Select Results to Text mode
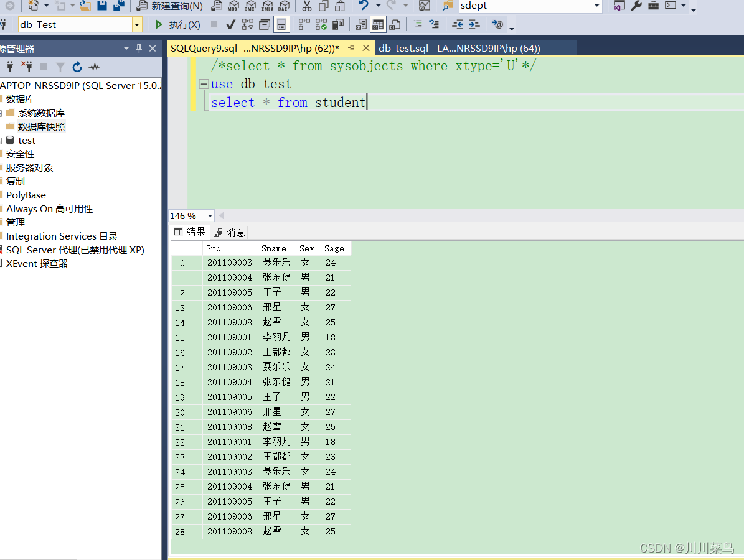The height and width of the screenshot is (560, 744). click(x=360, y=25)
